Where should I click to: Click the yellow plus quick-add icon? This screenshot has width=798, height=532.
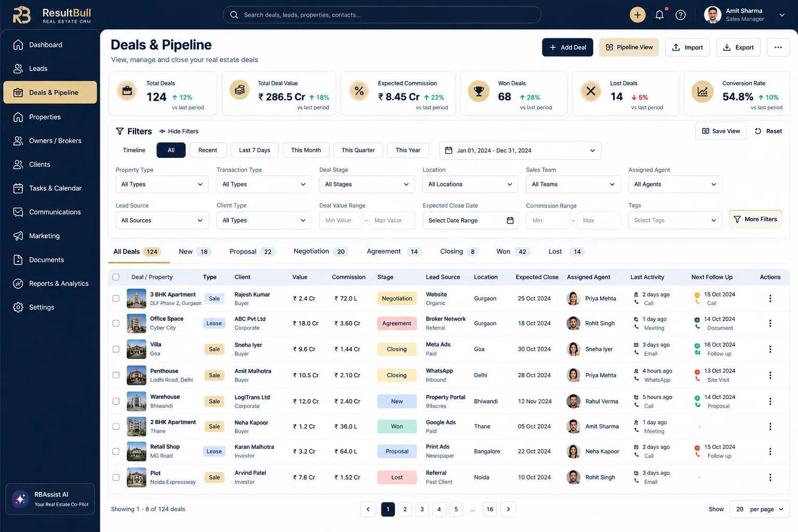click(x=637, y=15)
